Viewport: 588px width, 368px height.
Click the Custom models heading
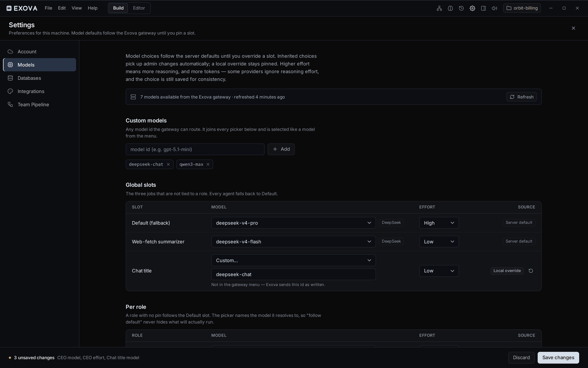(x=146, y=120)
